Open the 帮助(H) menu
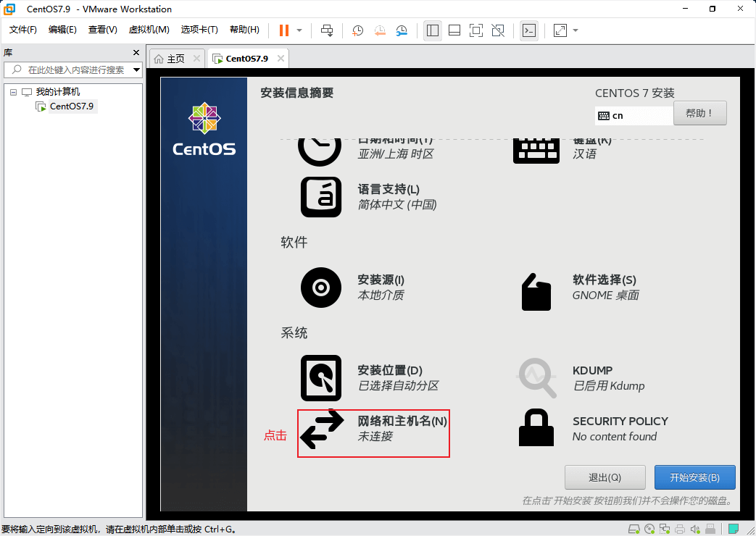Screen dimensions: 756x536 coord(244,30)
